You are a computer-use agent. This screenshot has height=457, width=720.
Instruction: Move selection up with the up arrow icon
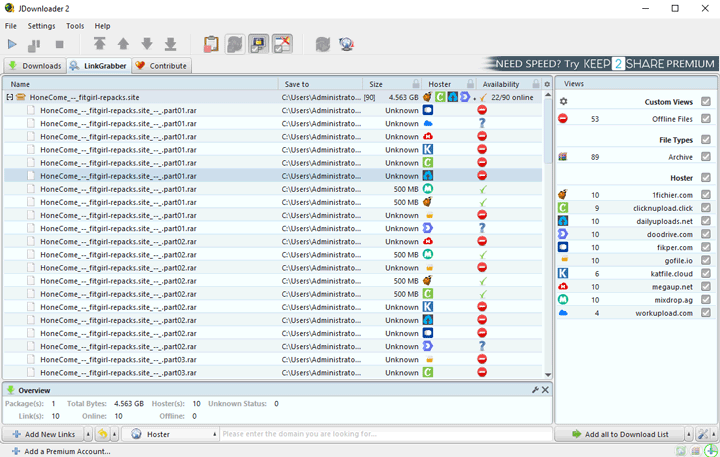[x=123, y=44]
